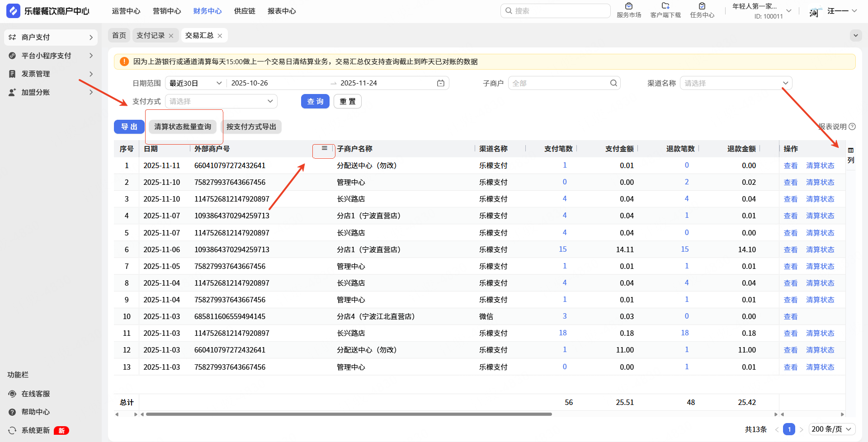Open the 服务市场 service market icon
This screenshot has width=868, height=442.
(x=628, y=6)
